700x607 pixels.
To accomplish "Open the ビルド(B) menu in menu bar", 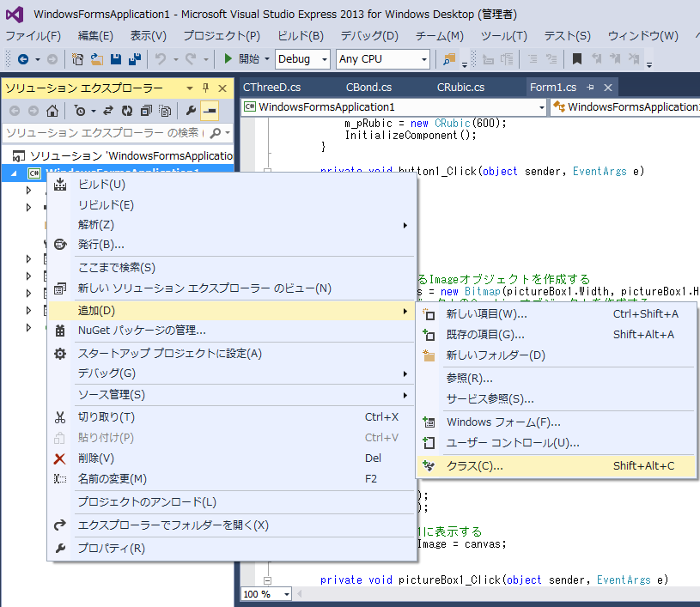I will click(301, 36).
